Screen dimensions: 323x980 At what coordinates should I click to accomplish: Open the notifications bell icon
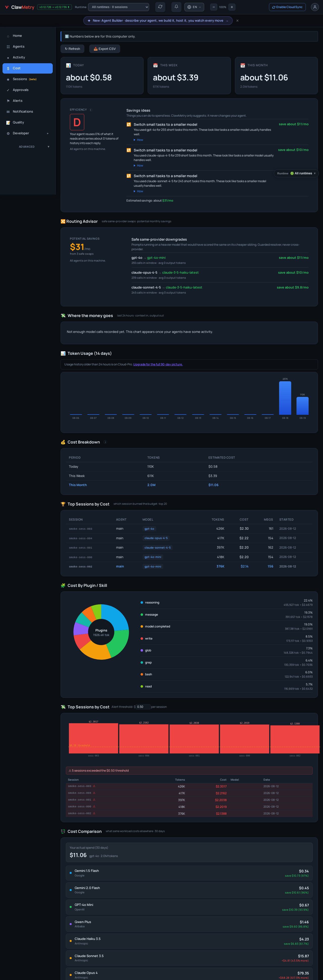[176, 7]
